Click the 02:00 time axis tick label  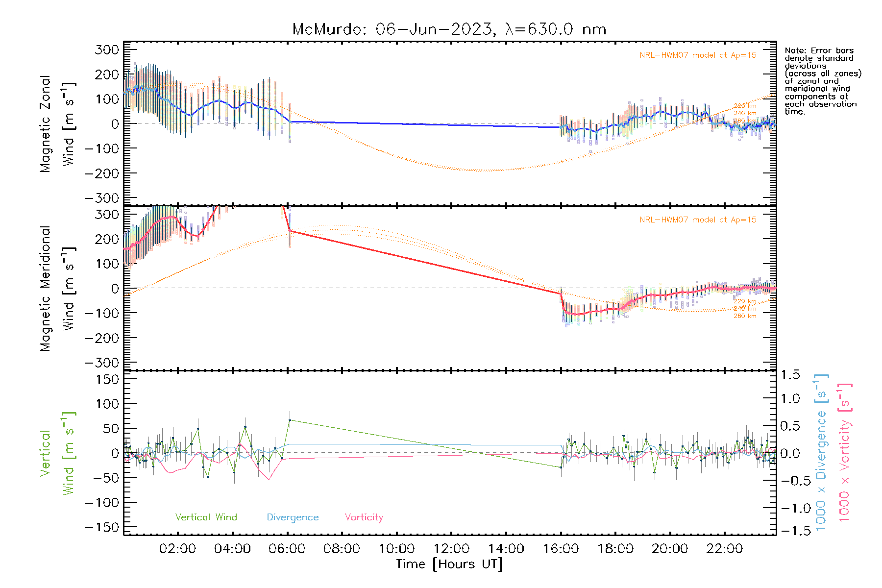click(x=177, y=549)
